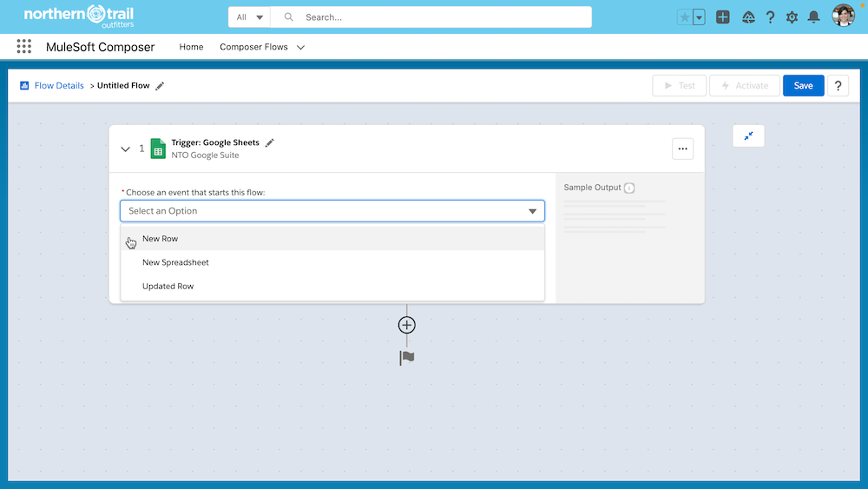
Task: Click the MuleSoft Composer app name
Action: 100,47
